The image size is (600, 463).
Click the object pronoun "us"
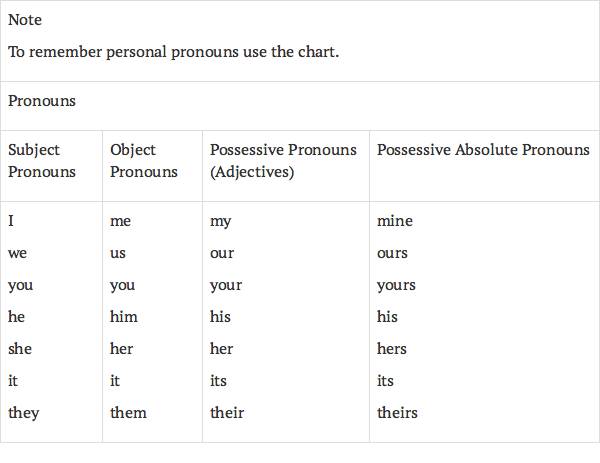coord(118,253)
